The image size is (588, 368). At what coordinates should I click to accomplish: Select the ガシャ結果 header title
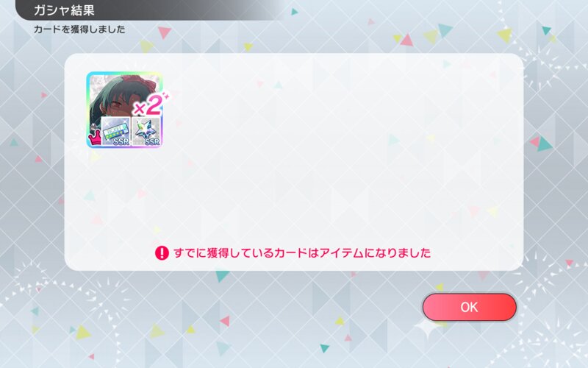[64, 10]
